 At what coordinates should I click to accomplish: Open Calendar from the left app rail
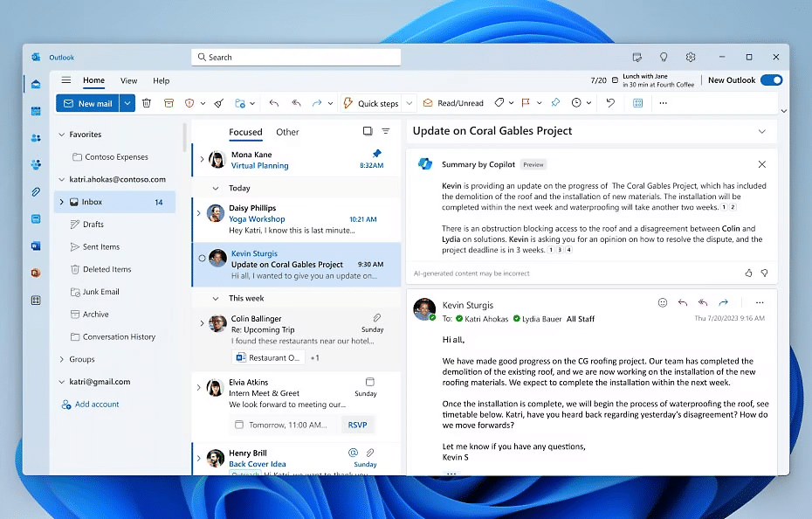[x=36, y=111]
